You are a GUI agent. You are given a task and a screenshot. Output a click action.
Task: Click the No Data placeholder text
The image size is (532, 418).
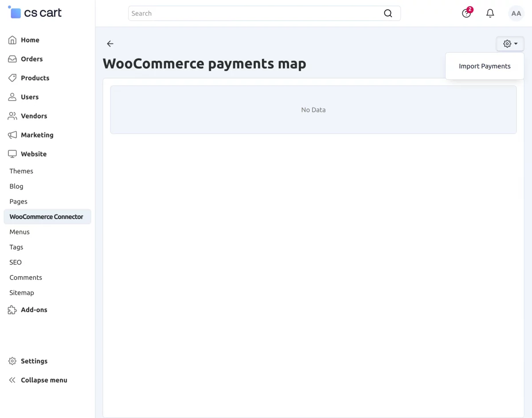pos(313,110)
